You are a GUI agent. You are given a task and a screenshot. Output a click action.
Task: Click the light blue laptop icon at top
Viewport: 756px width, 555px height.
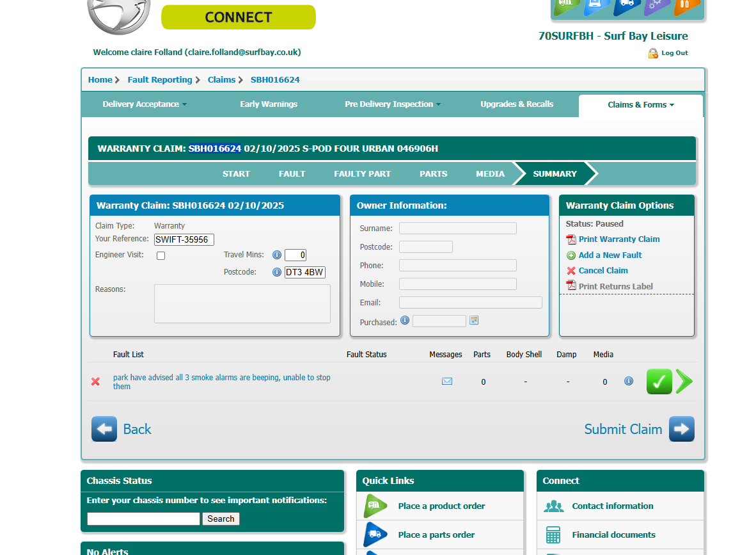click(597, 7)
